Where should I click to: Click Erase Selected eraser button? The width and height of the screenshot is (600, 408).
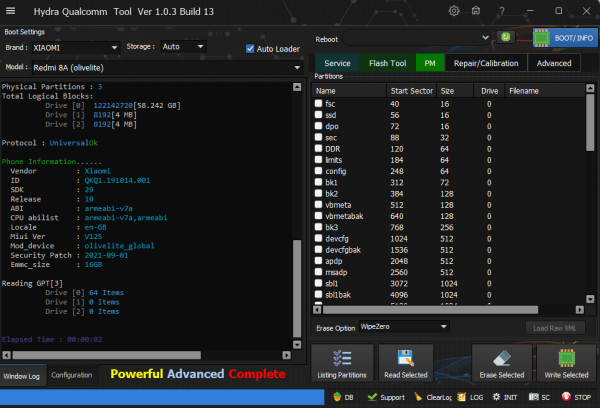point(502,363)
